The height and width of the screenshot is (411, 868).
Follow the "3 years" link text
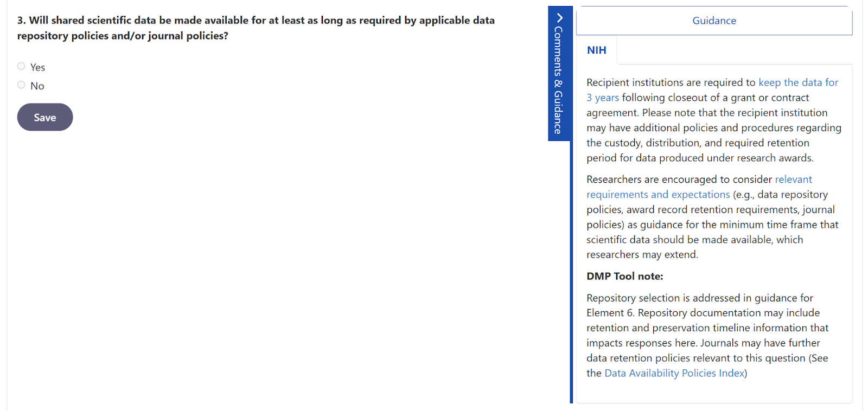(602, 98)
